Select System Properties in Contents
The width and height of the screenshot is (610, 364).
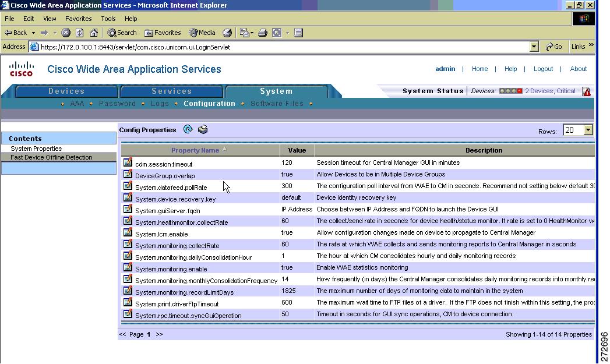[x=36, y=149]
